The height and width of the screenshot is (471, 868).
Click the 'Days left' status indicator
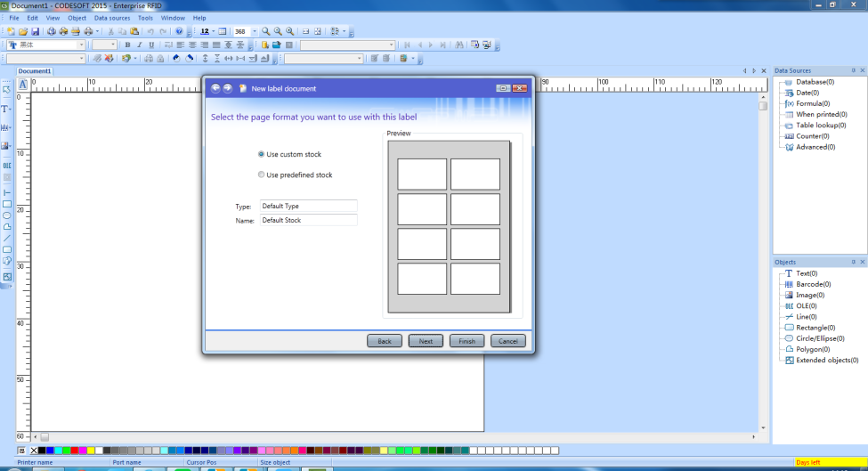pos(829,462)
